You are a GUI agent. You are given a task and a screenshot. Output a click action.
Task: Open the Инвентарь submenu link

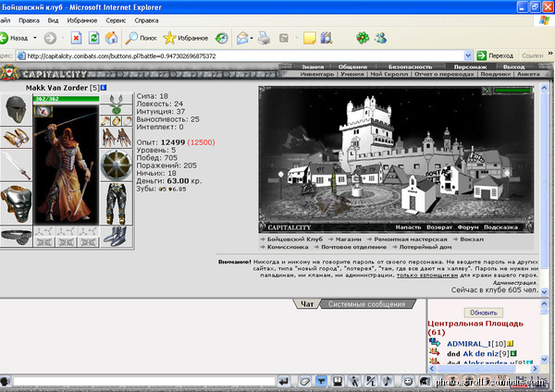[316, 74]
